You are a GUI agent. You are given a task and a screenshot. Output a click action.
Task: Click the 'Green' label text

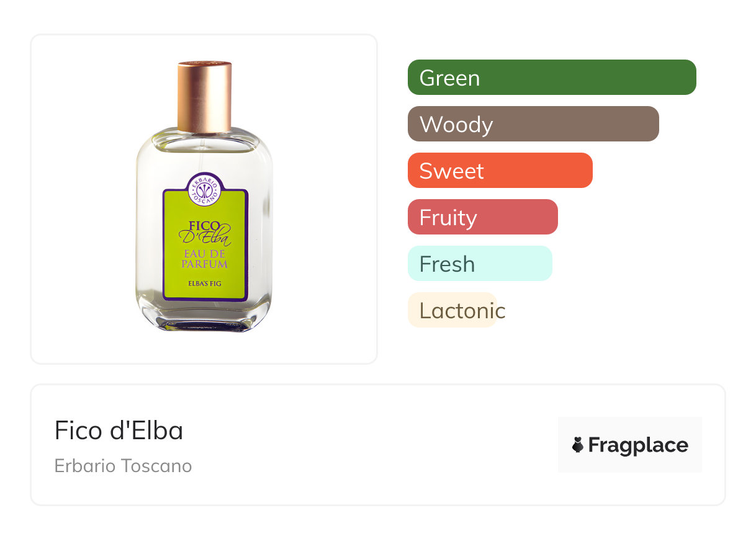coord(449,78)
